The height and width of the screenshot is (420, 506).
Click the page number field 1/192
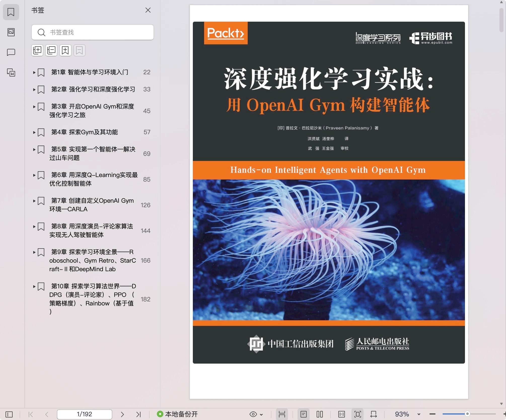tap(85, 414)
